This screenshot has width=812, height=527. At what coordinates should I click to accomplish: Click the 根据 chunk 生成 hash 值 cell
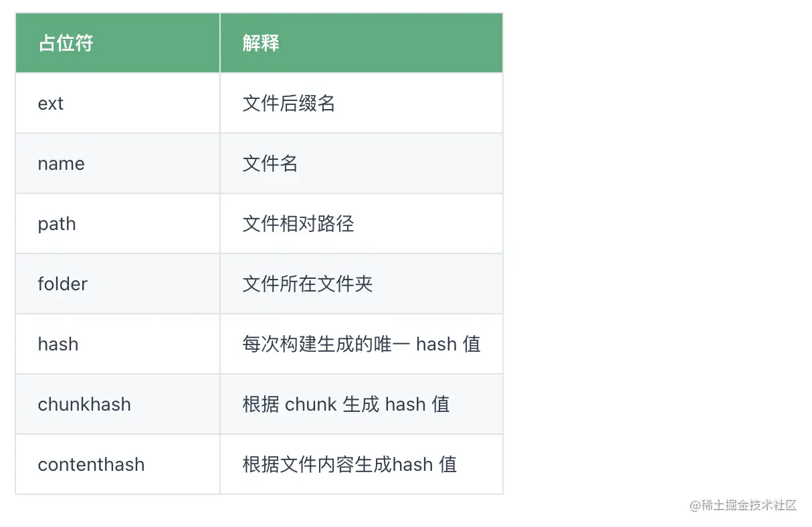346,405
